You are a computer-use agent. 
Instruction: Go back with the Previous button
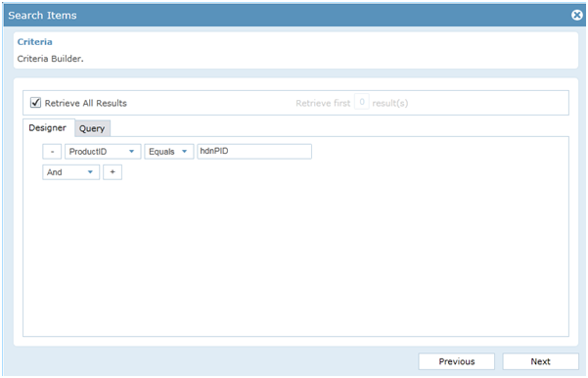(x=456, y=361)
